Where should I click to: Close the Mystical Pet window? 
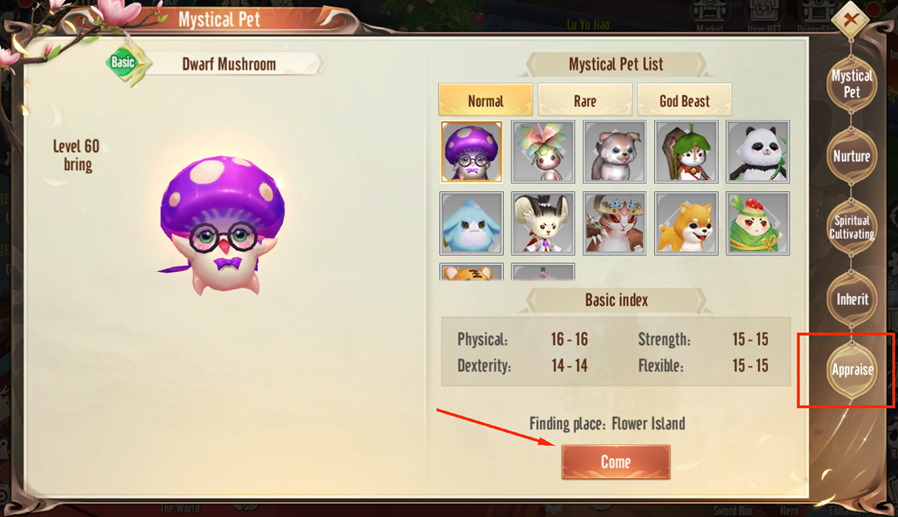click(851, 20)
